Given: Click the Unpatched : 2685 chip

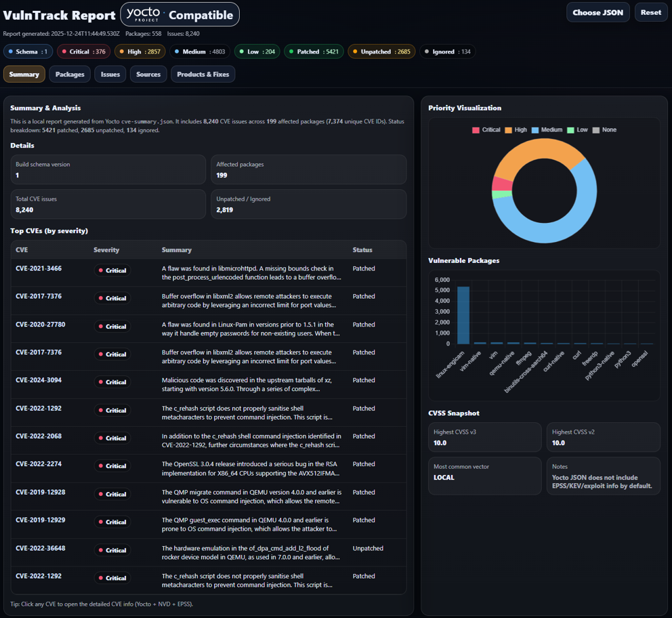Looking at the screenshot, I should (381, 52).
